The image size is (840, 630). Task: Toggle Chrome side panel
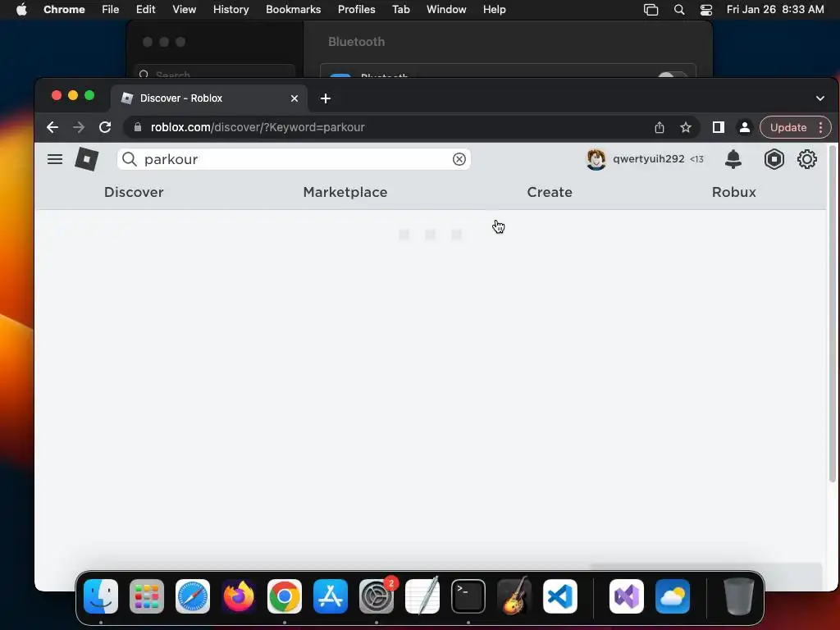719,127
